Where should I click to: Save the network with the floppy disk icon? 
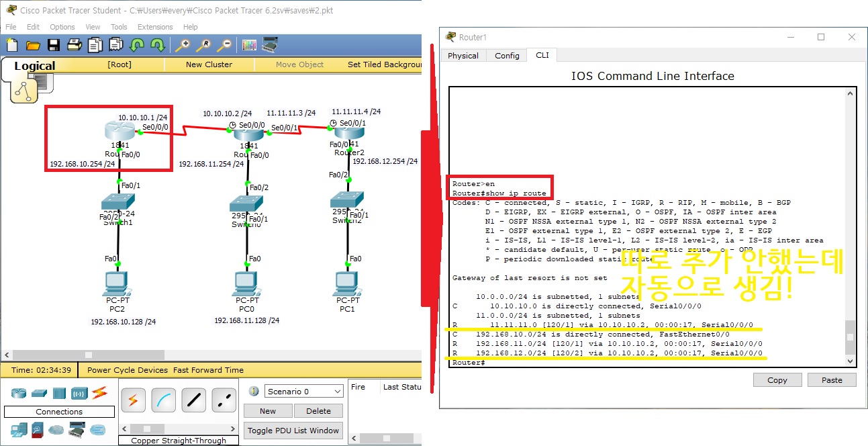(54, 45)
